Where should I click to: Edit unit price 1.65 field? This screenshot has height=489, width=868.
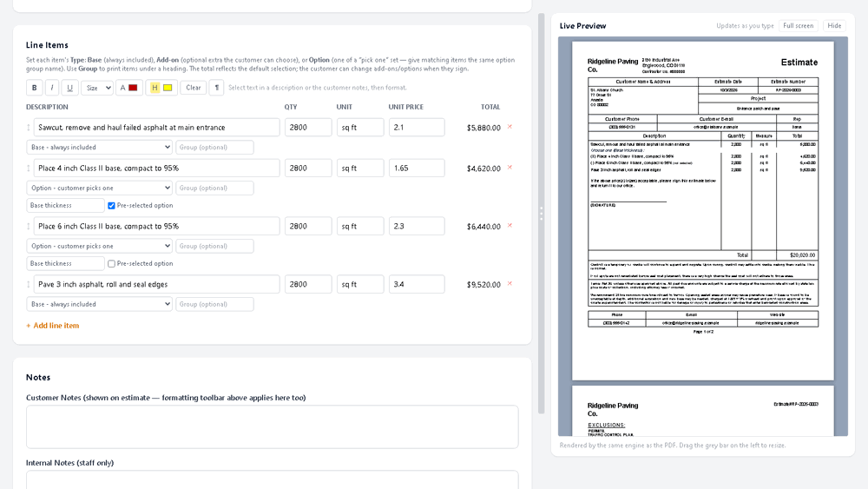click(417, 169)
